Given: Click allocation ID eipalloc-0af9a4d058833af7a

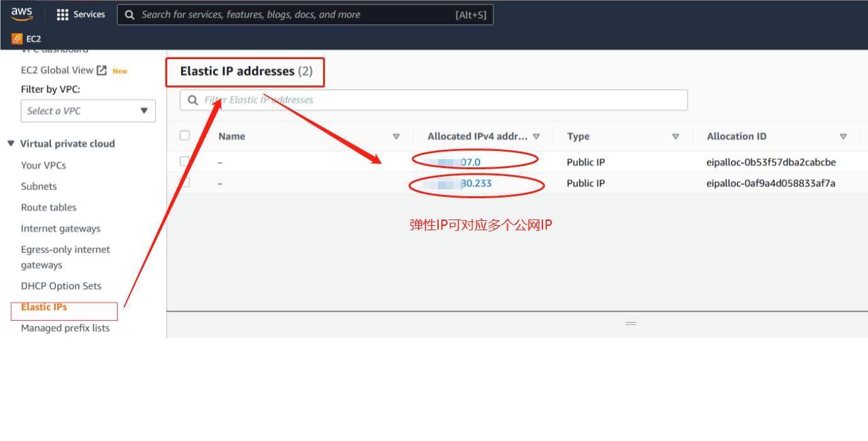Looking at the screenshot, I should point(771,183).
